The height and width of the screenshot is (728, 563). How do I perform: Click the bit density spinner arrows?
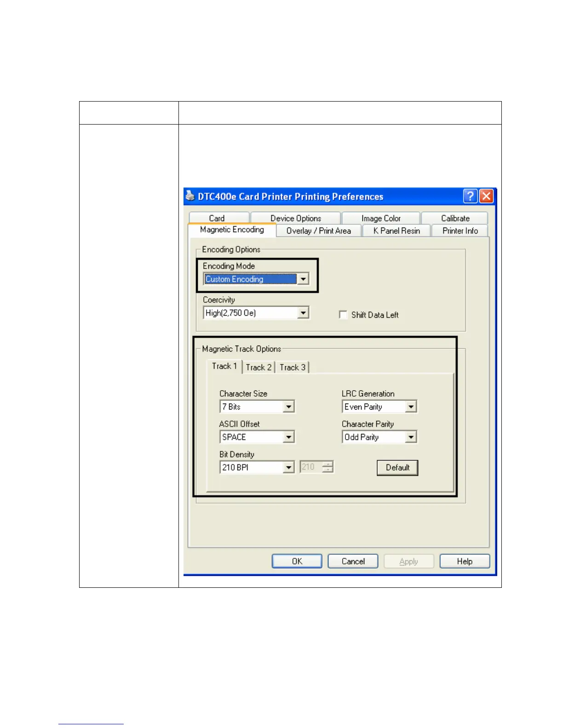click(327, 467)
